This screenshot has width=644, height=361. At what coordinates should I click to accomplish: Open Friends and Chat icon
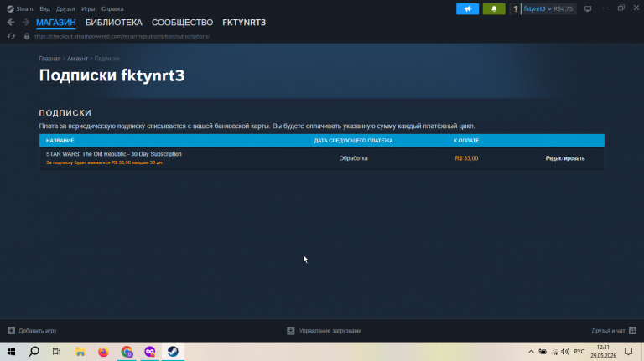tap(632, 330)
